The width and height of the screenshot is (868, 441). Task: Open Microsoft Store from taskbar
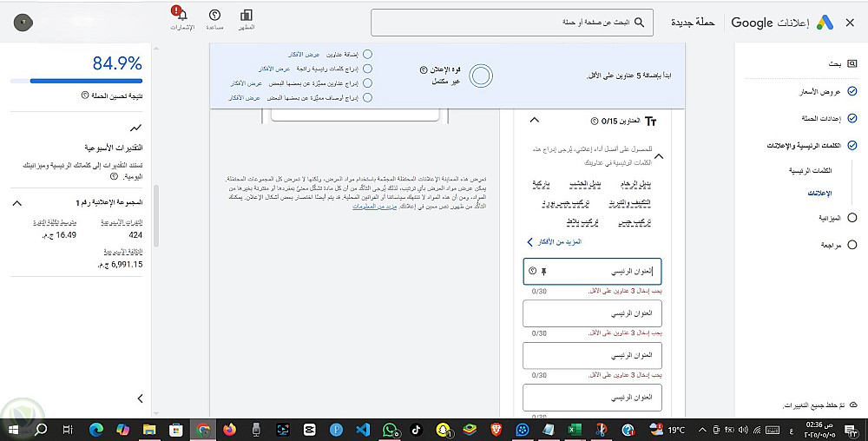click(175, 430)
